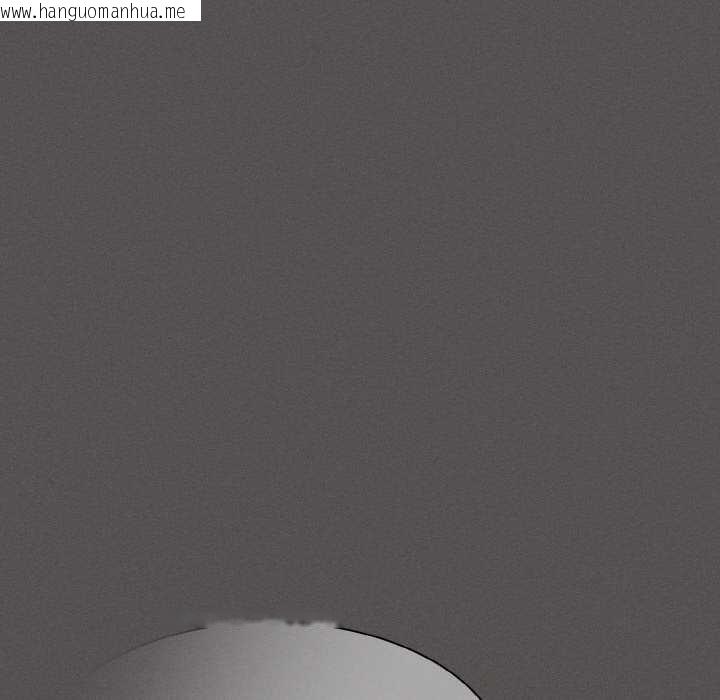
Task: Click 'hanguomanhua' in the watermark URL
Action: tap(98, 12)
